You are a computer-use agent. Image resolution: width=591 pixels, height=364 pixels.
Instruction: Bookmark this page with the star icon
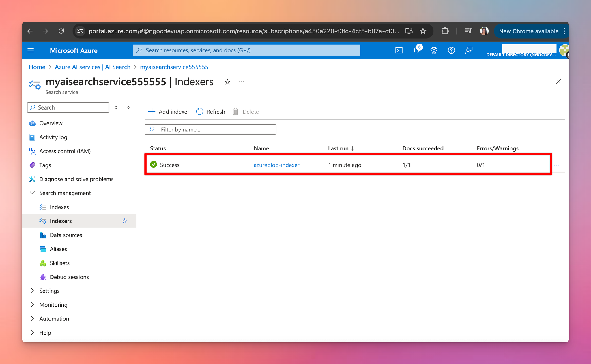click(x=423, y=31)
